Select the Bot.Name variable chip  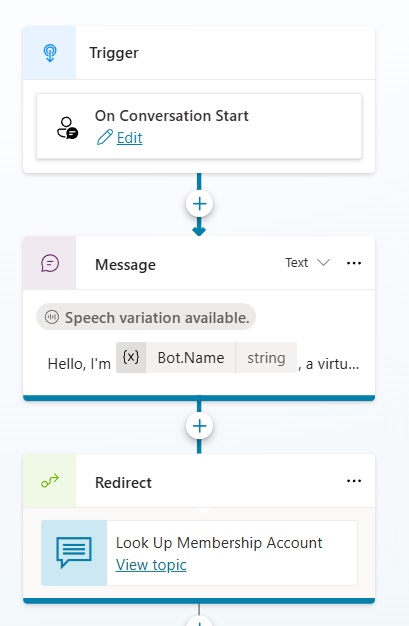[206, 357]
